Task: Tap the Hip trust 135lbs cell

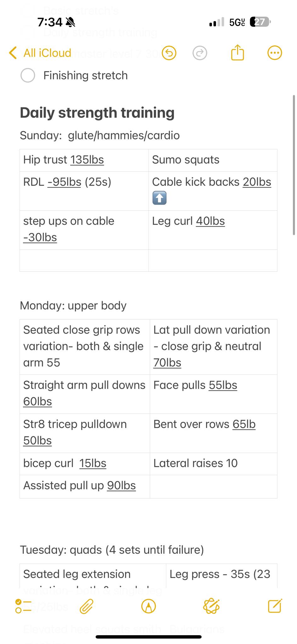Action: (x=84, y=160)
